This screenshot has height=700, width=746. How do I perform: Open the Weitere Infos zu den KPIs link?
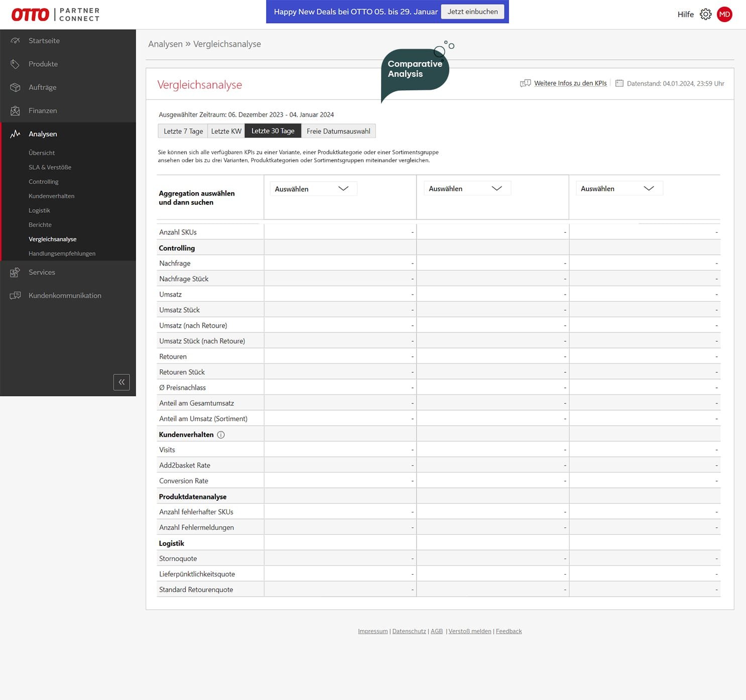[570, 83]
